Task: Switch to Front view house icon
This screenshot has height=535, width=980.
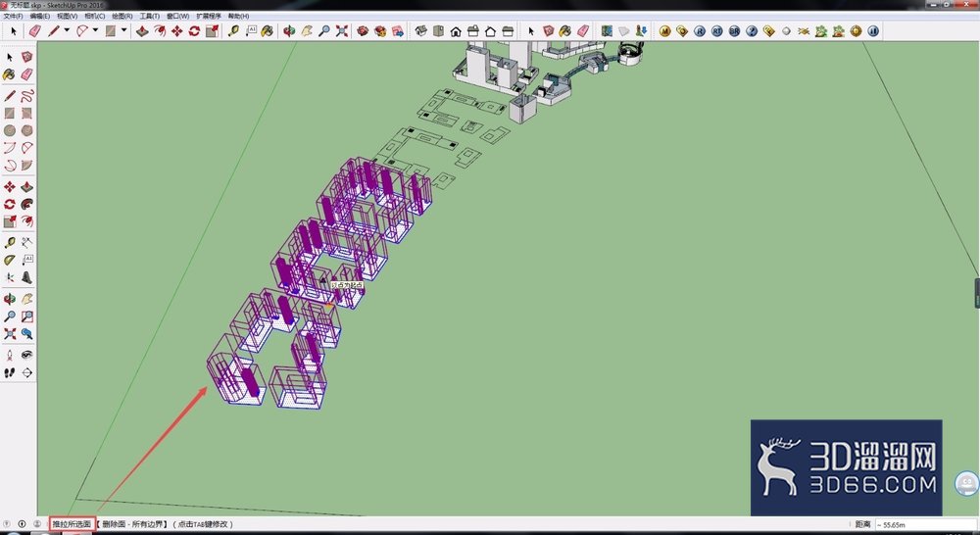Action: [x=457, y=30]
